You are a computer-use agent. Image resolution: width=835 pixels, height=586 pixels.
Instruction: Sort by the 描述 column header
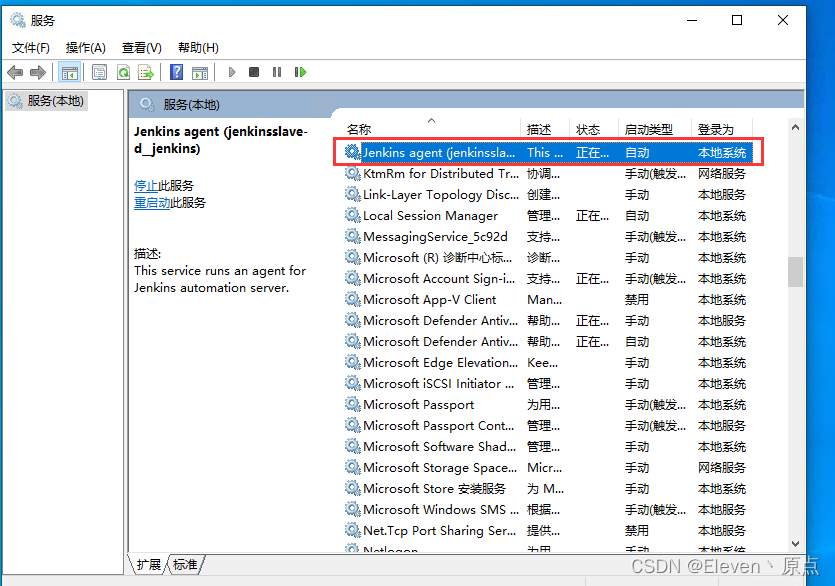[x=545, y=129]
